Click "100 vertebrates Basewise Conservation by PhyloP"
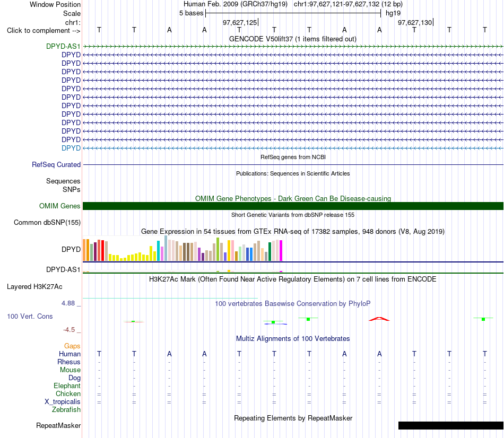 (x=293, y=303)
